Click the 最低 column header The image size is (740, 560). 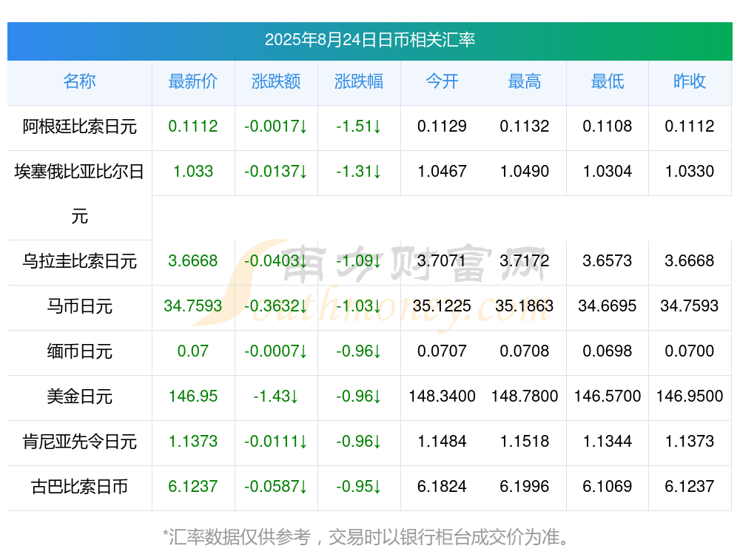[x=608, y=81]
